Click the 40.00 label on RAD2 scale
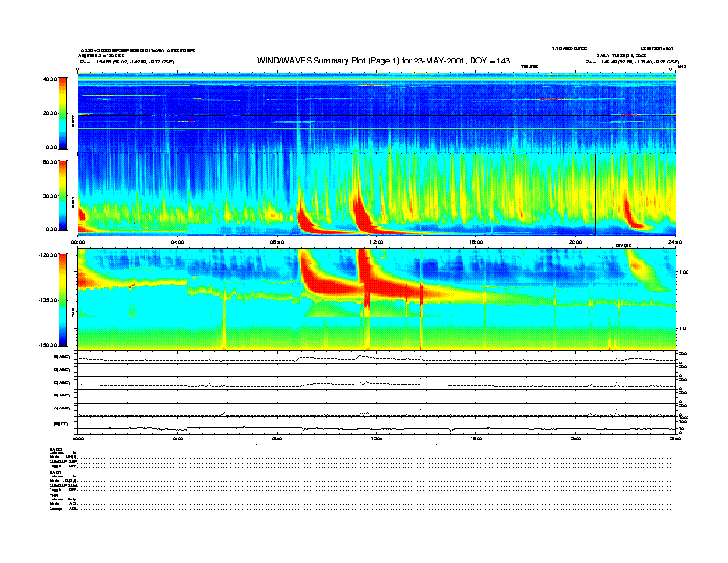 (50, 79)
